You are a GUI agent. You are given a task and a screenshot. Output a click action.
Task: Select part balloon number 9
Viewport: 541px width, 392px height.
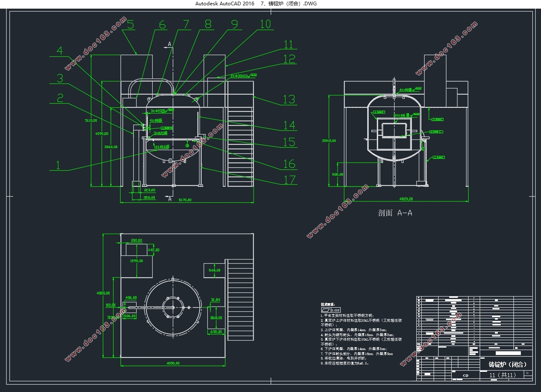[235, 24]
